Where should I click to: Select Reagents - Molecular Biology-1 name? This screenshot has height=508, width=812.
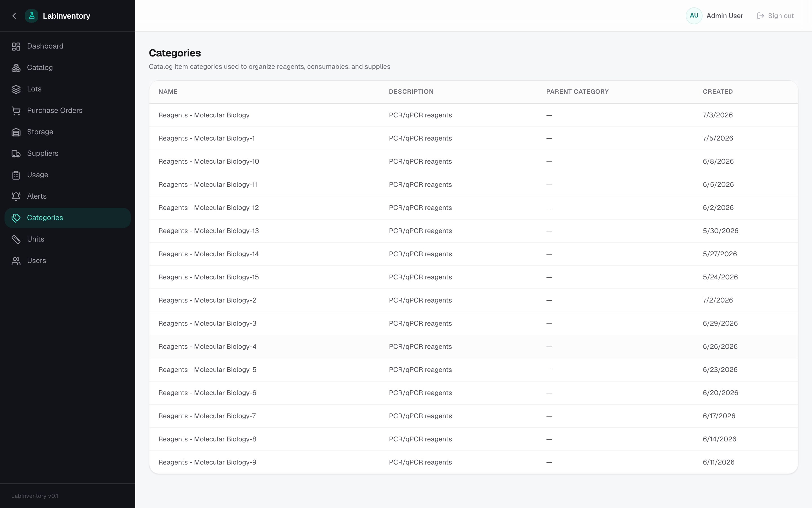pyautogui.click(x=206, y=138)
